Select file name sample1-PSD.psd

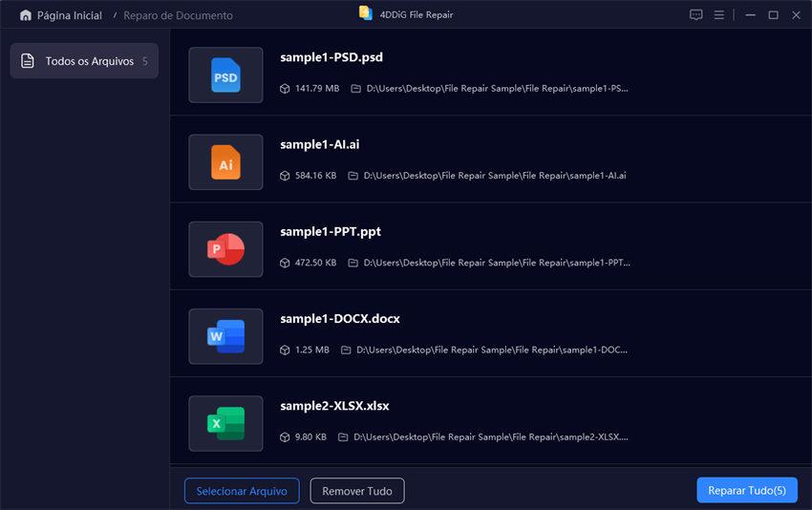[331, 57]
